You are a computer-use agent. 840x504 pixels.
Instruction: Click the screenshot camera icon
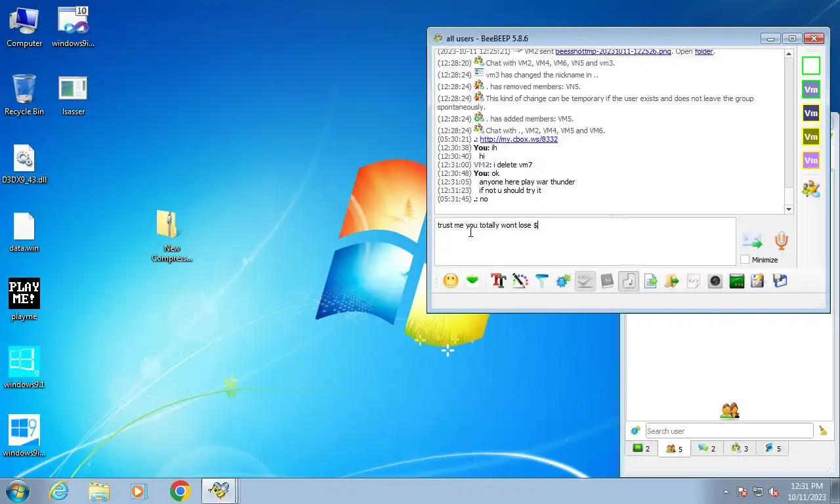[715, 281]
